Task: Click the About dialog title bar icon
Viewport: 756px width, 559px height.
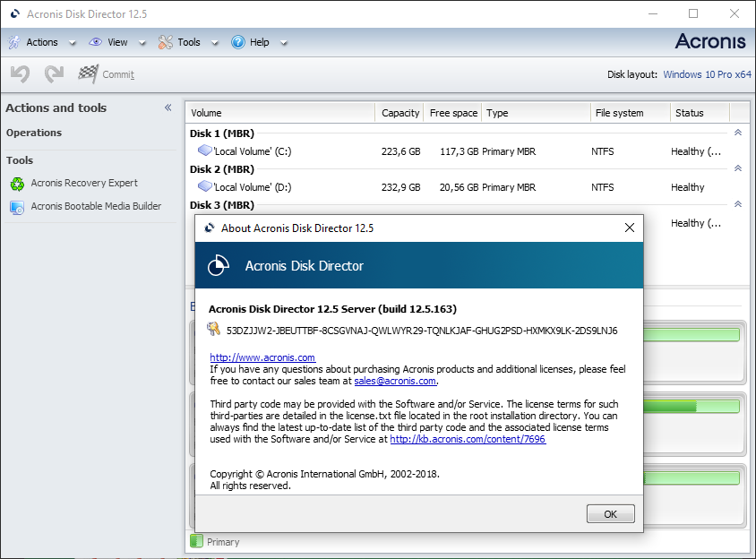Action: coord(210,228)
